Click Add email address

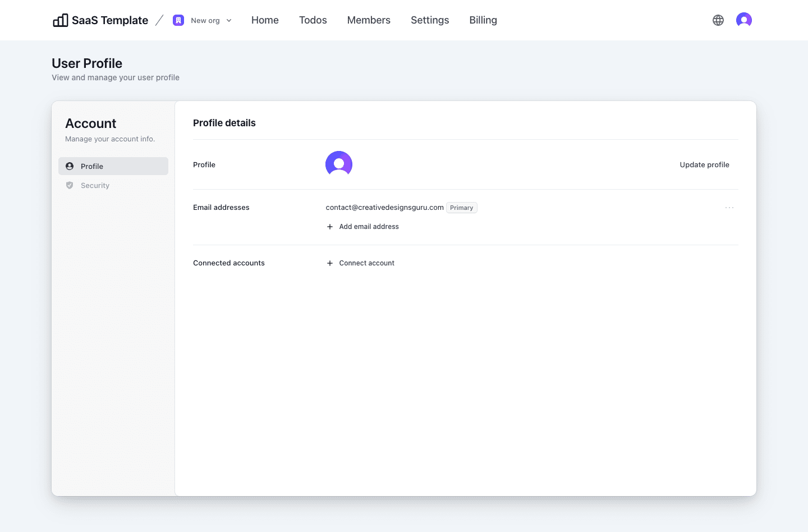click(368, 226)
